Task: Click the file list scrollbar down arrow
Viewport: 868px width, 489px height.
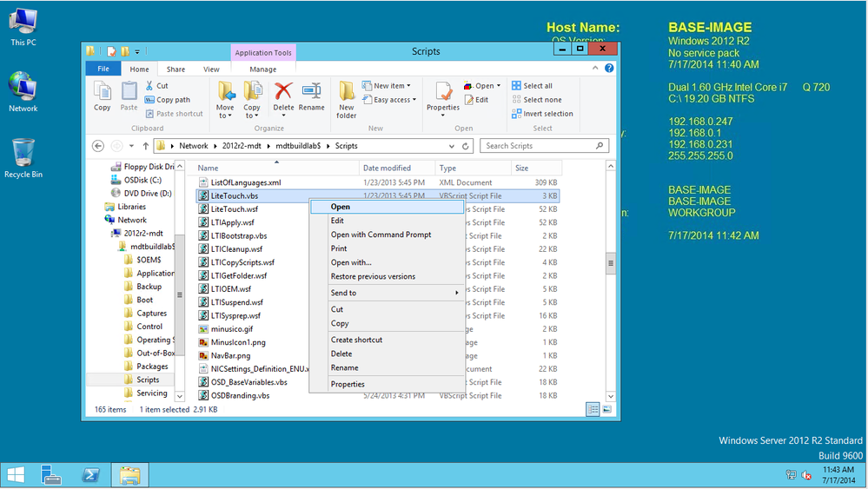Action: pyautogui.click(x=611, y=396)
